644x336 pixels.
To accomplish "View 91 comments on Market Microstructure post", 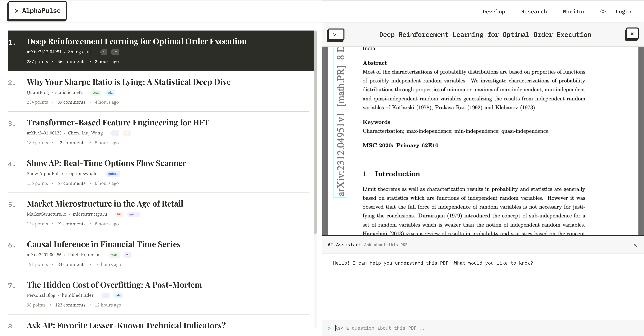I will point(71,224).
